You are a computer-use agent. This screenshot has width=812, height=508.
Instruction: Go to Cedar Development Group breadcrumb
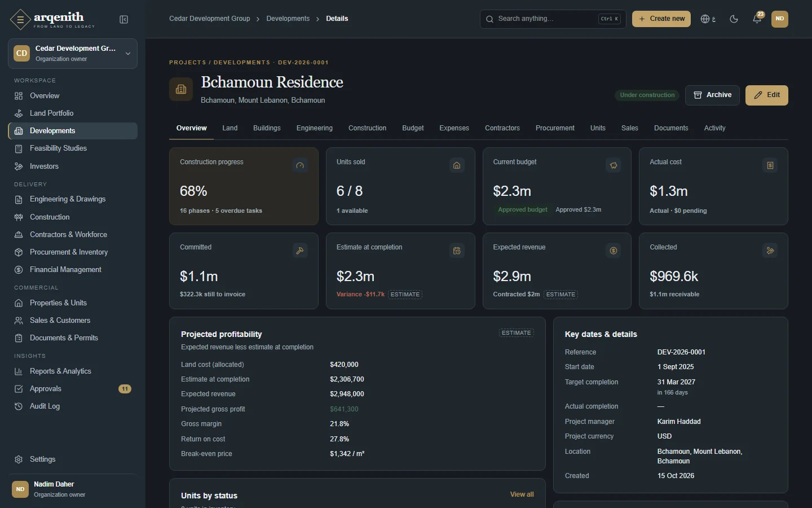(210, 19)
